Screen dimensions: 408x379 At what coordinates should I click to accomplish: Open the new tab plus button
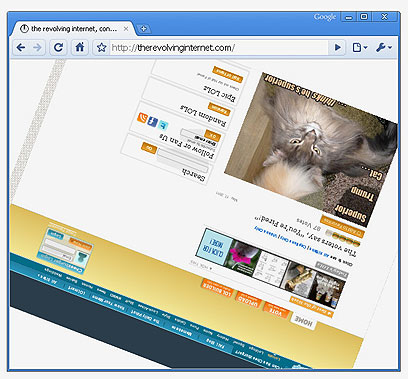144,29
